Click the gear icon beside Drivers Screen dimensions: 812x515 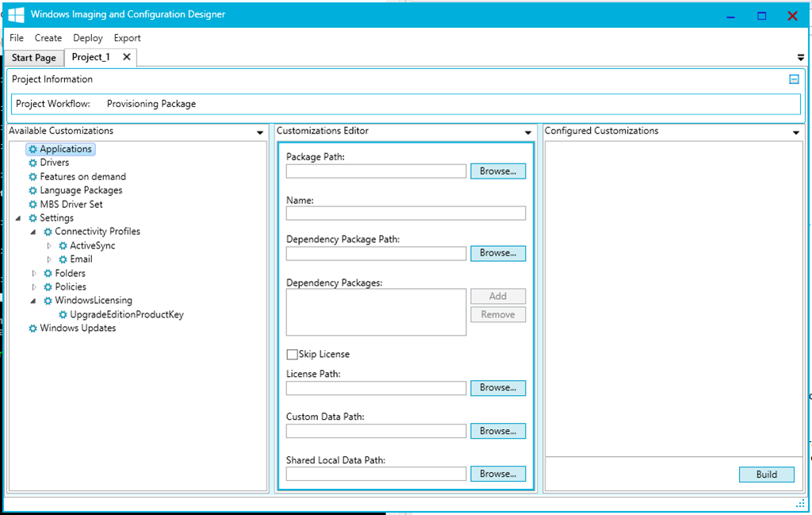pyautogui.click(x=33, y=163)
